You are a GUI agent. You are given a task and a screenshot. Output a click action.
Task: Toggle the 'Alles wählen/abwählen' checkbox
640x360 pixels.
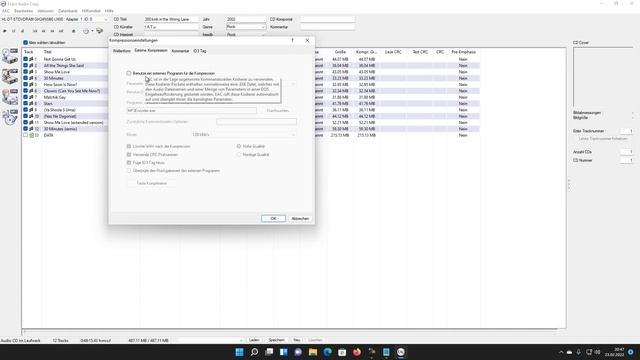(x=25, y=42)
